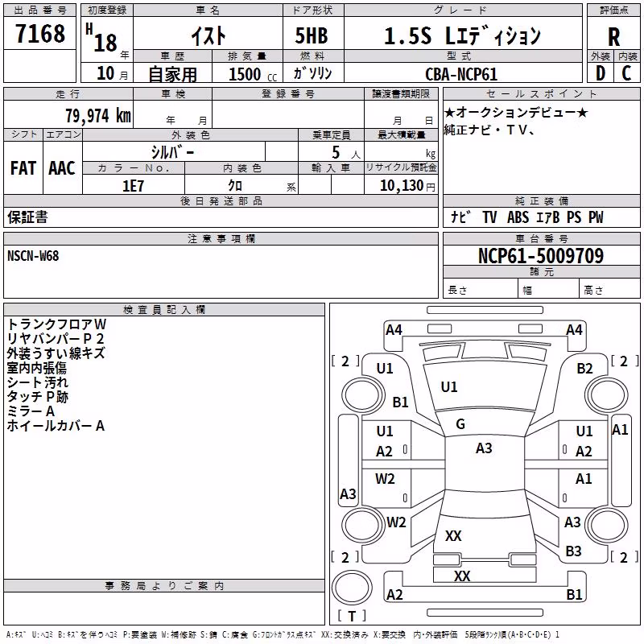Click the B3 mark on the diagram
The image size is (644, 644).
click(573, 551)
